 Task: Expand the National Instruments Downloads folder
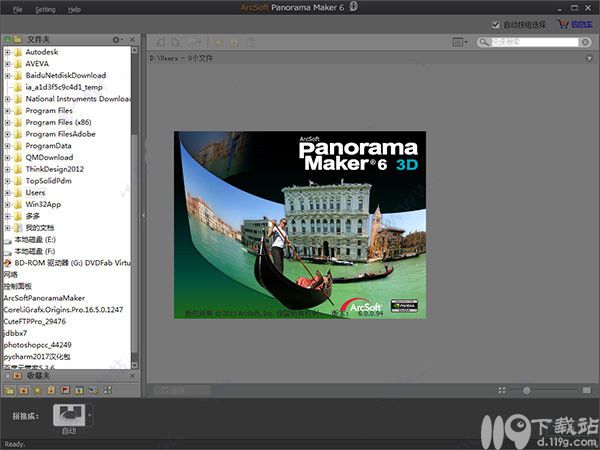(x=7, y=99)
